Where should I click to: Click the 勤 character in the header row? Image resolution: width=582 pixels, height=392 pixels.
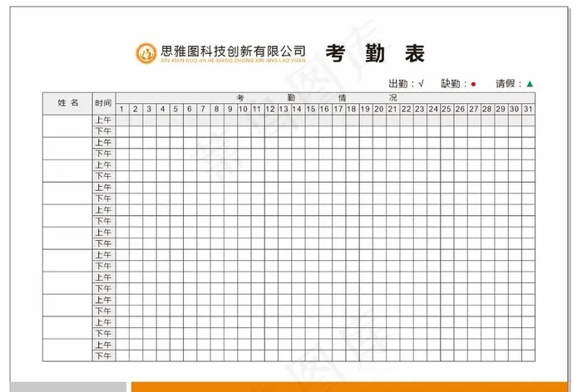[291, 98]
